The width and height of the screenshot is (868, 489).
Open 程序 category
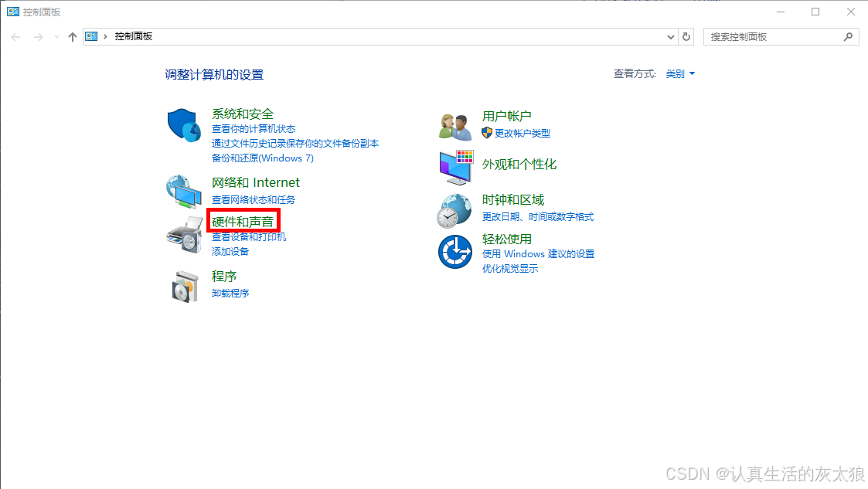(224, 276)
